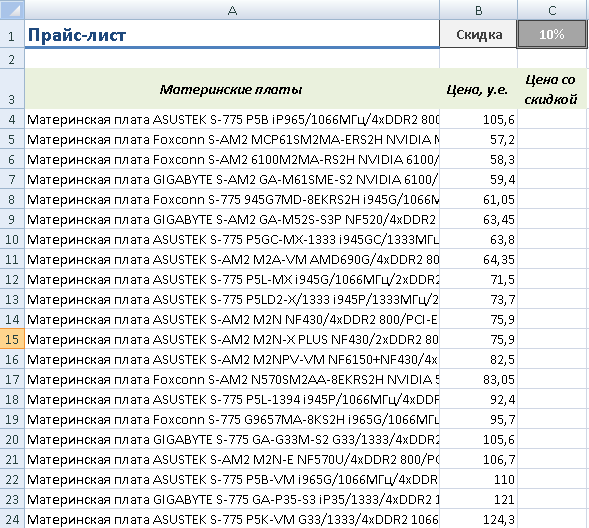The width and height of the screenshot is (589, 528).
Task: Select row 15 header
Action: [12, 339]
